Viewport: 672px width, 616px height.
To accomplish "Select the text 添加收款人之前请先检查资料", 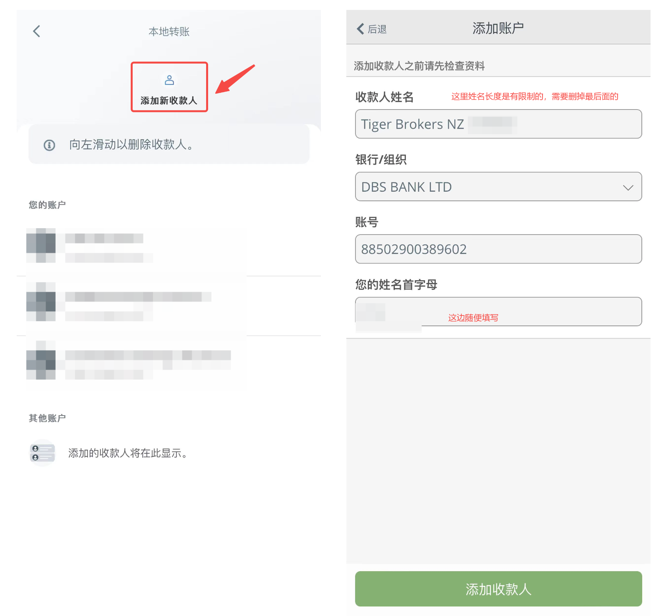I will coord(419,66).
